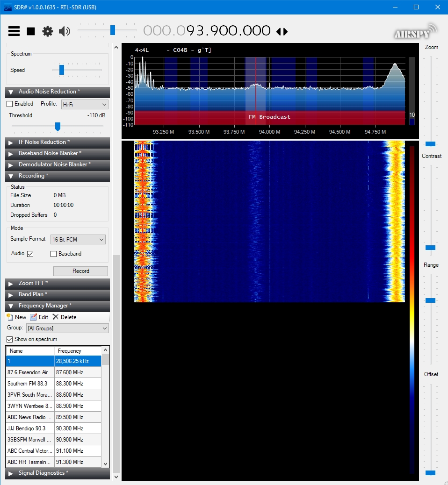Image resolution: width=448 pixels, height=485 pixels.
Task: Click the 88.300 MHz frequency cell
Action: (78, 384)
